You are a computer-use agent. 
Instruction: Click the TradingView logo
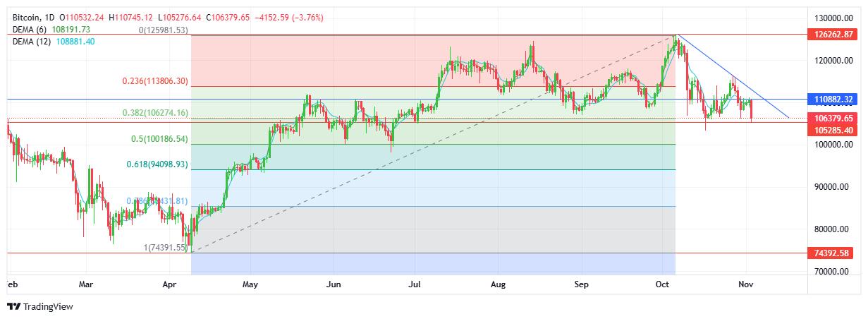click(x=39, y=306)
